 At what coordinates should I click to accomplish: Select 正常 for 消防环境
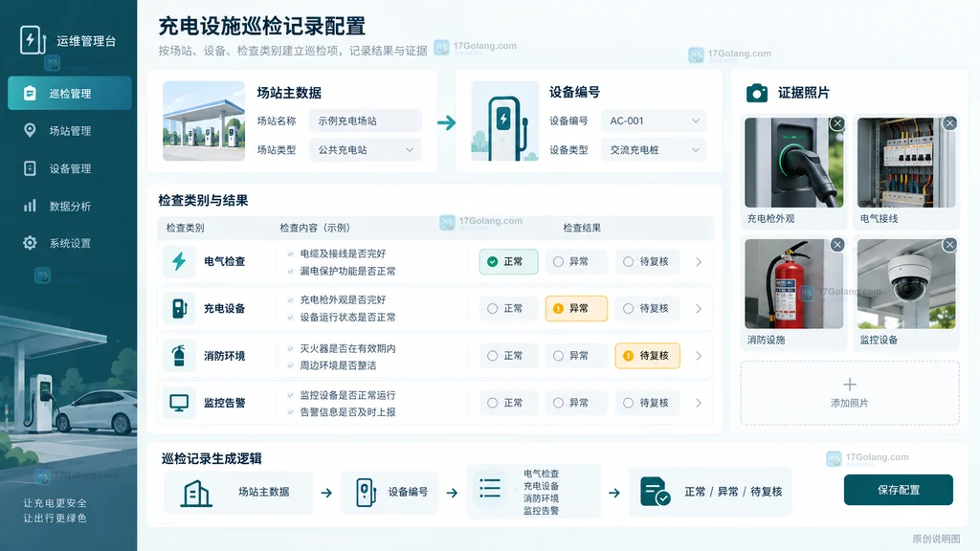pos(508,356)
